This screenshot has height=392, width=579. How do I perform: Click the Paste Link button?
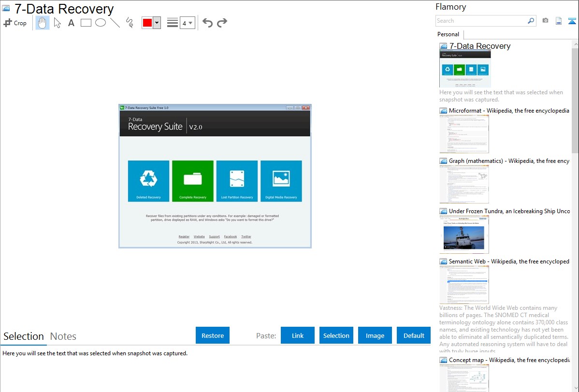pos(298,335)
